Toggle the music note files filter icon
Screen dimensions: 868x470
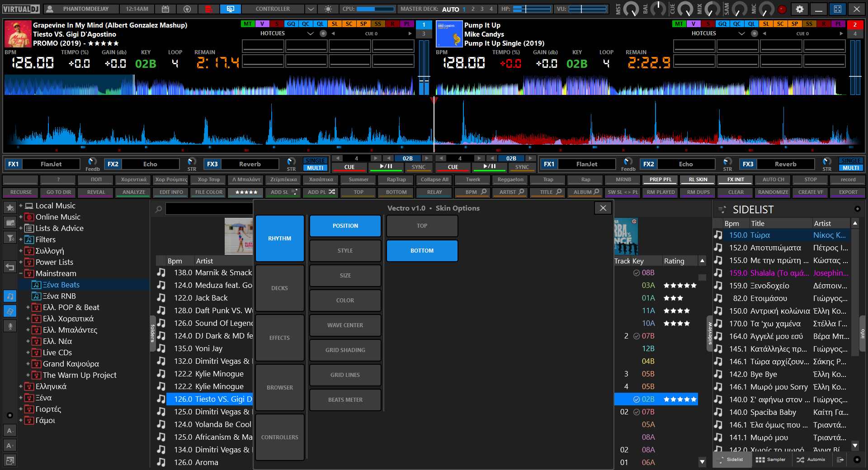10,296
